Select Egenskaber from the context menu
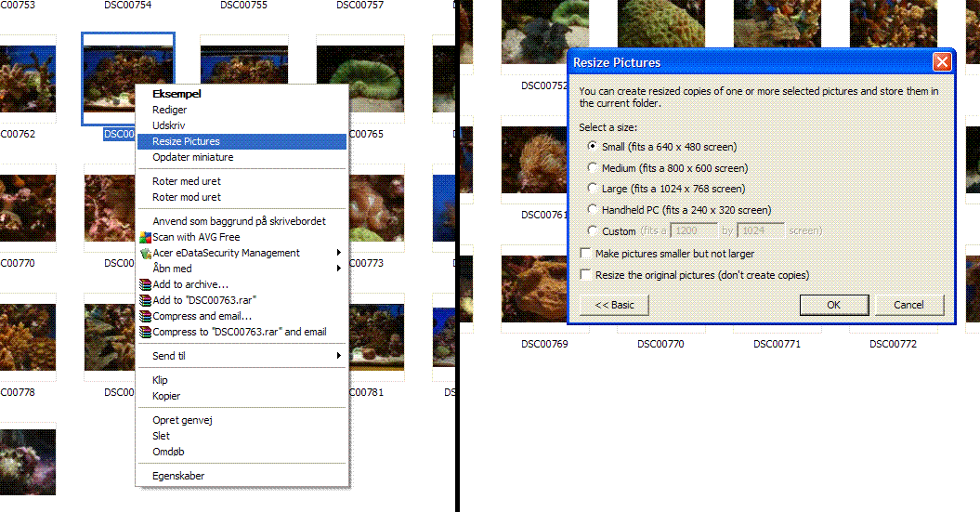 tap(178, 476)
